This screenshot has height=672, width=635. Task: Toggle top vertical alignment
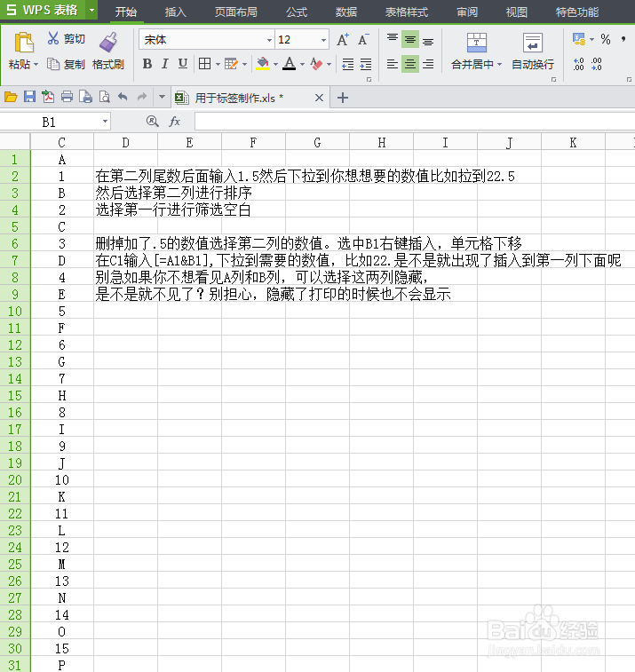[x=393, y=39]
